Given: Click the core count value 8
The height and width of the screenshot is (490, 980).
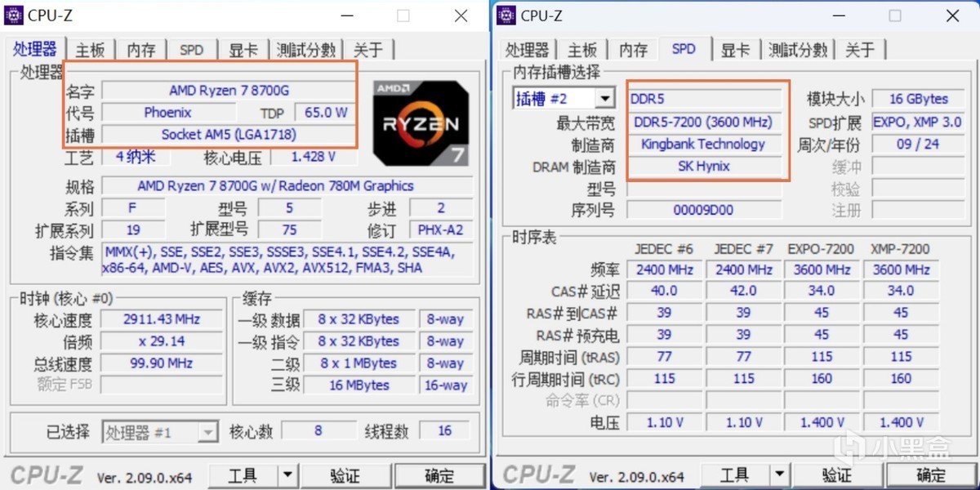Looking at the screenshot, I should click(318, 431).
